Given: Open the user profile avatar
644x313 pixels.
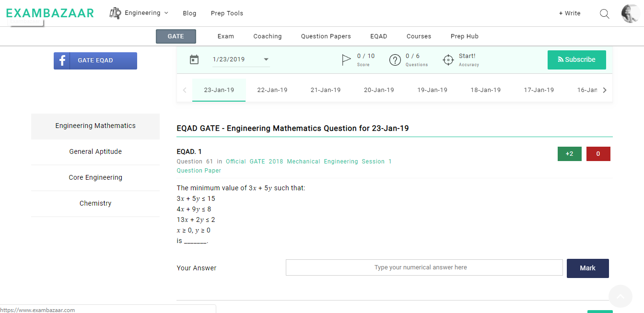Looking at the screenshot, I should [630, 14].
